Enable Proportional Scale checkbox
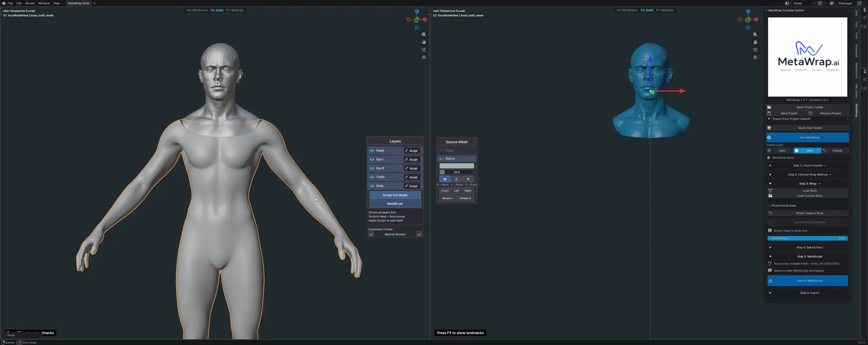868x345 pixels. point(769,205)
